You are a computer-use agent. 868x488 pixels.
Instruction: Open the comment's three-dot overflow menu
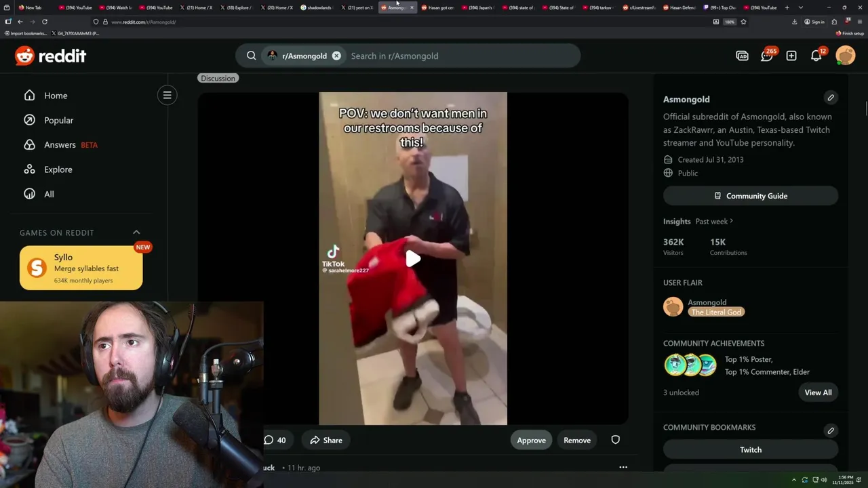click(623, 467)
